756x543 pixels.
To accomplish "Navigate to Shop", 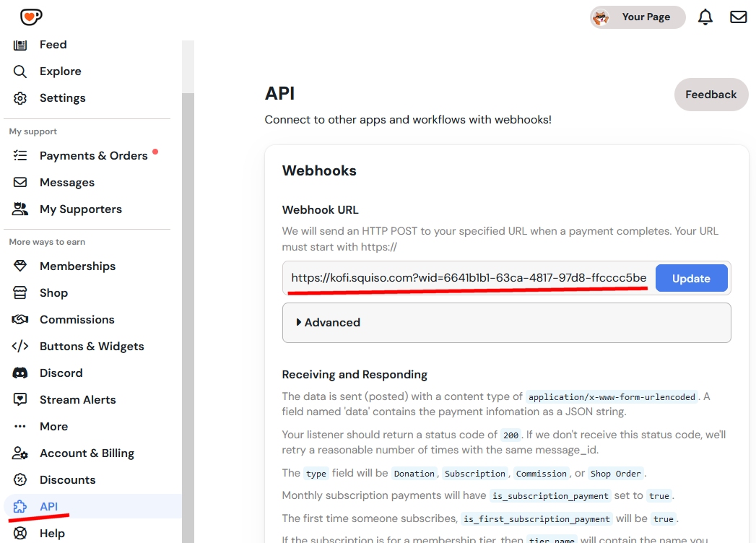I will [x=53, y=292].
